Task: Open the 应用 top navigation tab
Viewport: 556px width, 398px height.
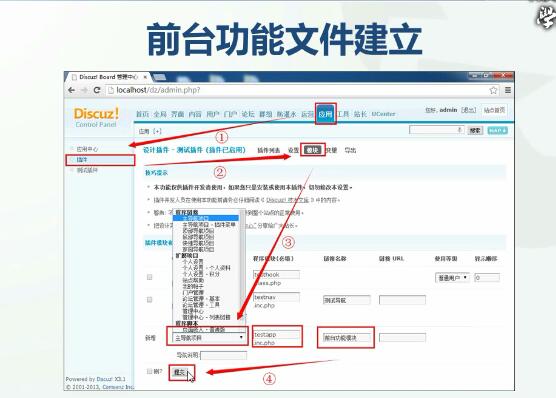Action: click(x=325, y=114)
